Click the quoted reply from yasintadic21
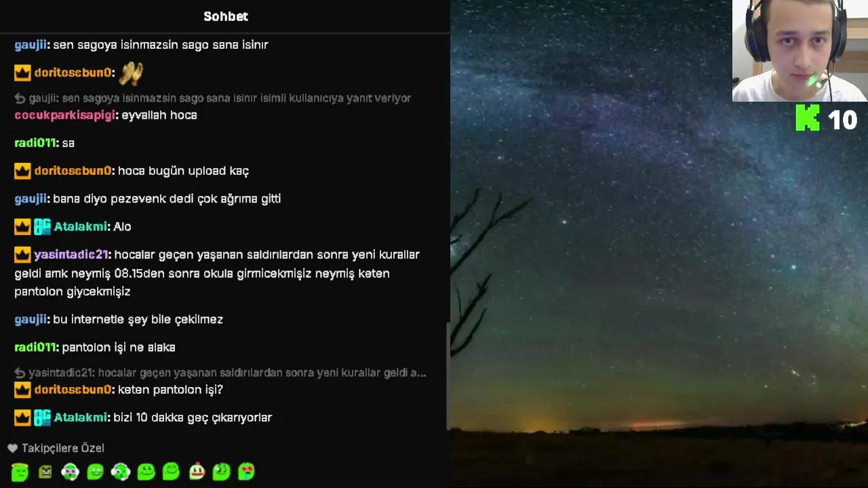 220,373
